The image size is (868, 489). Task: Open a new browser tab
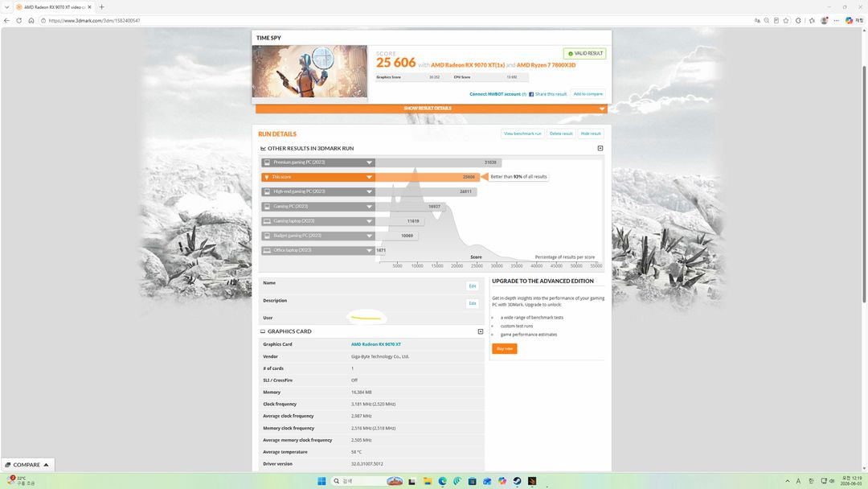click(102, 7)
